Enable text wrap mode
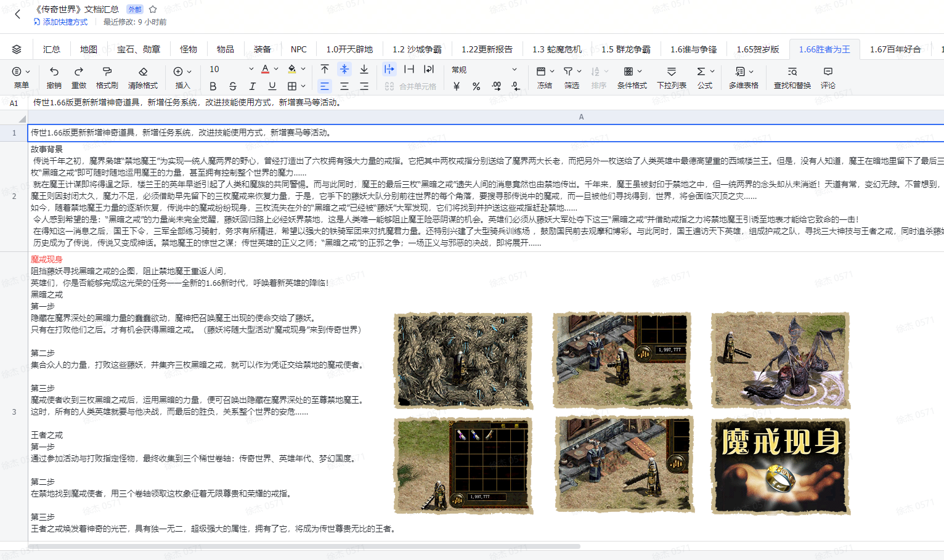 [429, 69]
